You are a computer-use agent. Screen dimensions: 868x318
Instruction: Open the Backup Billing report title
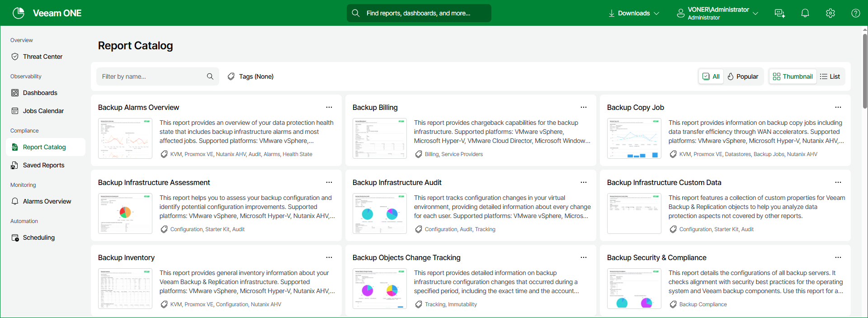coord(375,107)
